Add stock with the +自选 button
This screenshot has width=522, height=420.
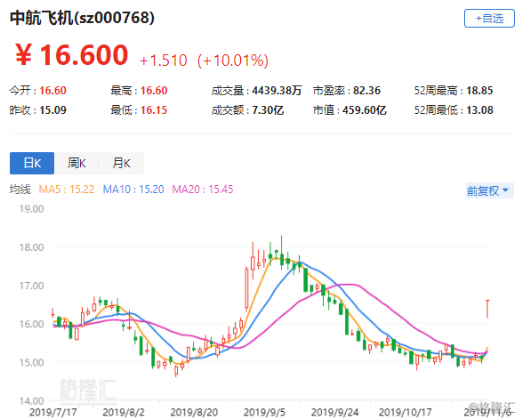point(489,19)
